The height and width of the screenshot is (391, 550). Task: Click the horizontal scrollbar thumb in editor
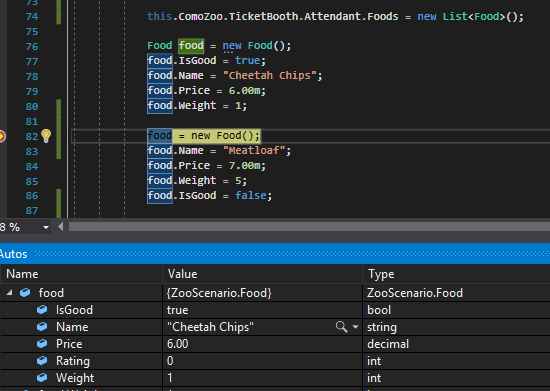click(309, 227)
